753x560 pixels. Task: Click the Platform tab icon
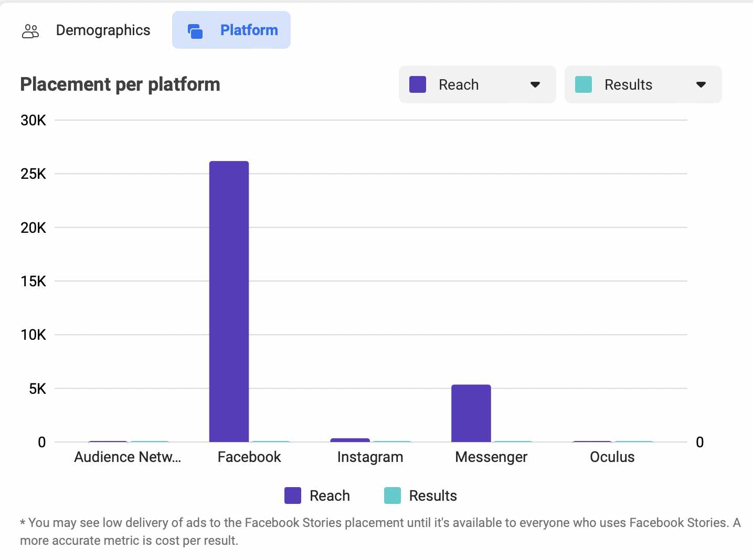pyautogui.click(x=195, y=31)
